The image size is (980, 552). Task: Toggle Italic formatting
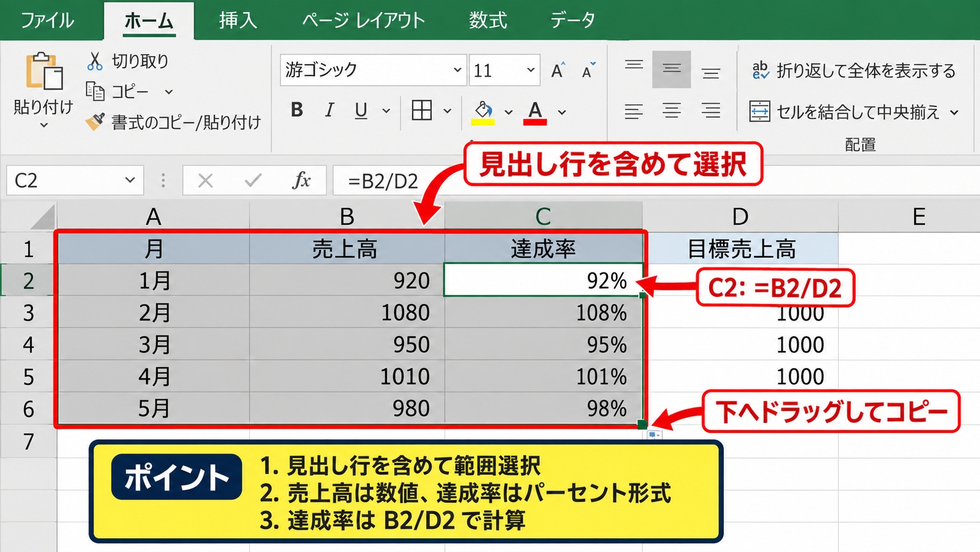[x=329, y=110]
